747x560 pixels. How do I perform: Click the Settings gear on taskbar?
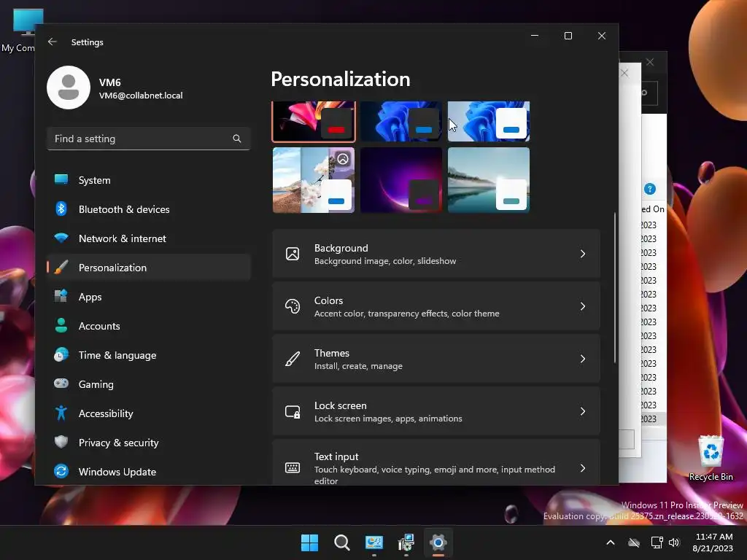click(x=438, y=542)
